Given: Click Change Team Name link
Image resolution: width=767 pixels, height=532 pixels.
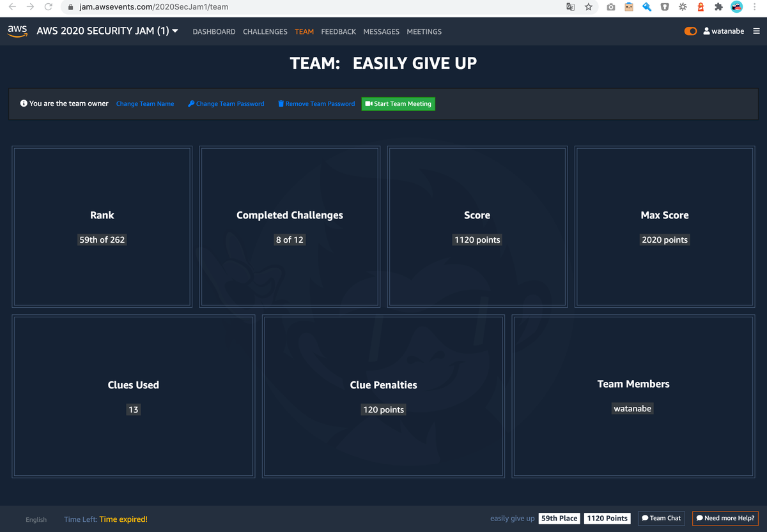Looking at the screenshot, I should 145,103.
